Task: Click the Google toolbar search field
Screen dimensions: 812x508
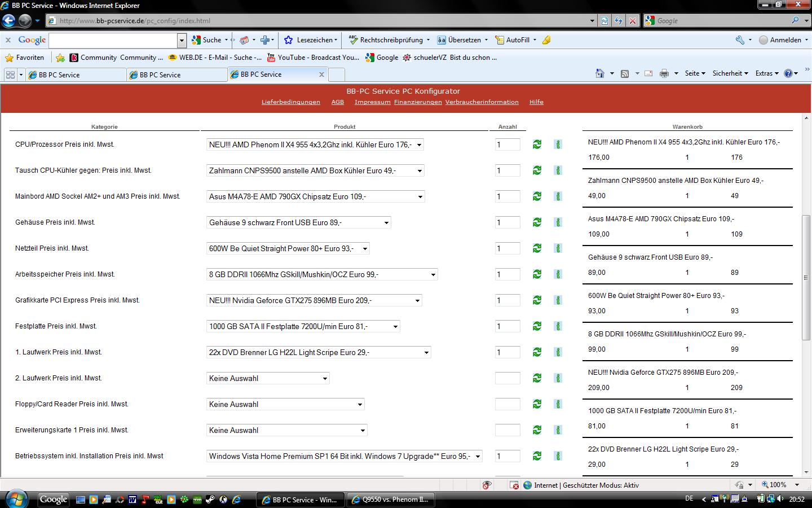Action: pyautogui.click(x=113, y=40)
